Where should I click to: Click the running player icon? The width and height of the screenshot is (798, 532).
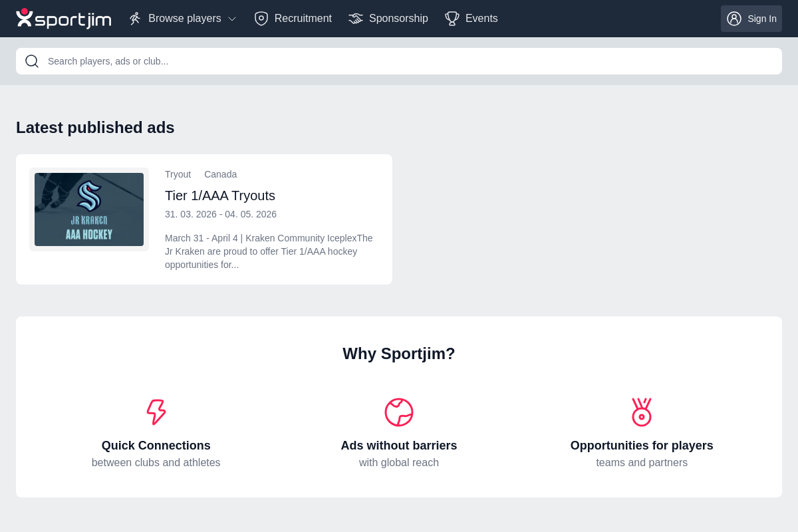tap(135, 19)
